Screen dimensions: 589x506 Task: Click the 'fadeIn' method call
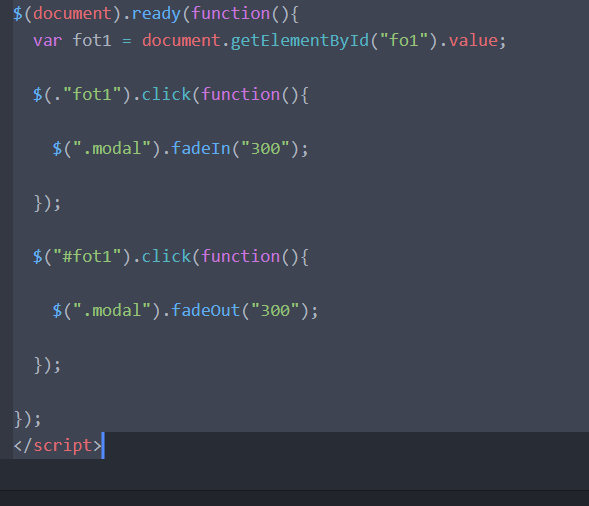201,148
